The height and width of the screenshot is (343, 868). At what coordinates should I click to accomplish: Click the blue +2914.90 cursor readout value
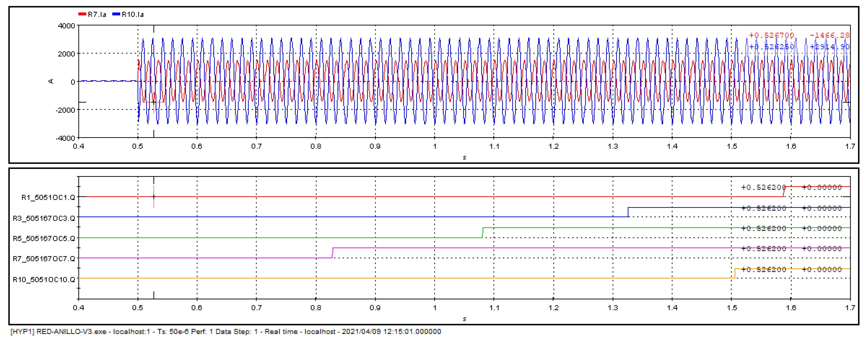pyautogui.click(x=829, y=46)
